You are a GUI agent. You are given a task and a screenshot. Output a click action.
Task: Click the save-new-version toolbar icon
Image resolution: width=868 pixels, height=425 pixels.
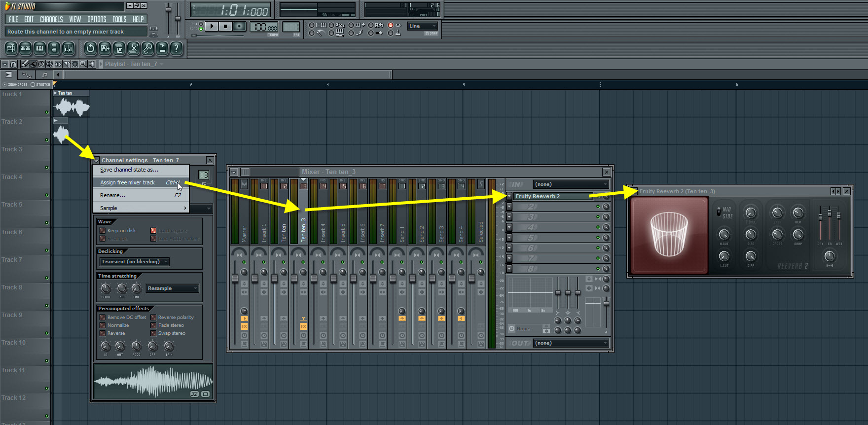click(105, 48)
